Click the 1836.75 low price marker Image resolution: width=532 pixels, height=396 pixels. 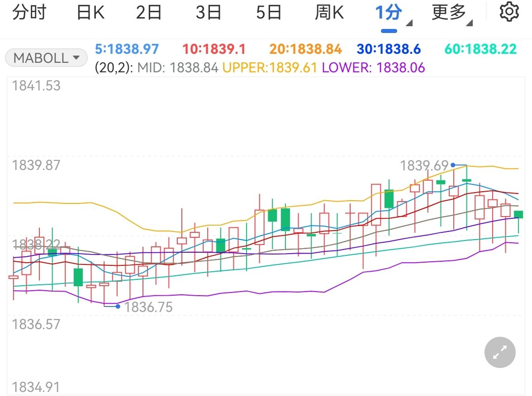point(148,307)
